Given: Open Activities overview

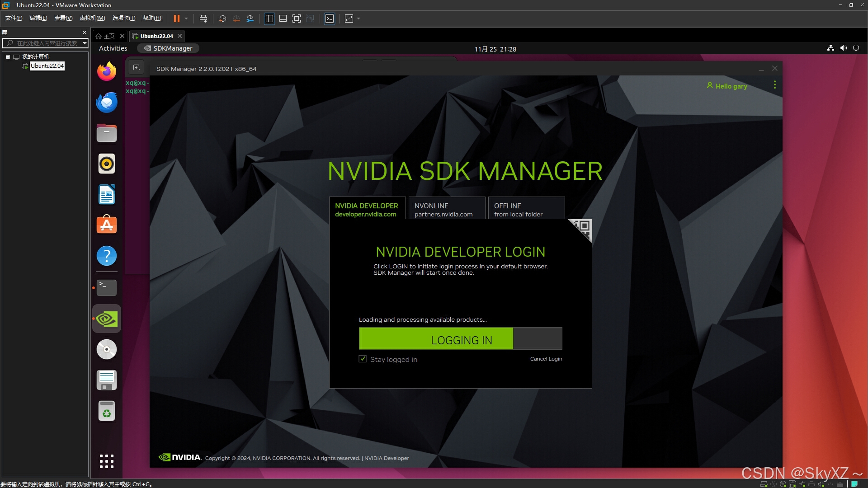Looking at the screenshot, I should (x=113, y=48).
